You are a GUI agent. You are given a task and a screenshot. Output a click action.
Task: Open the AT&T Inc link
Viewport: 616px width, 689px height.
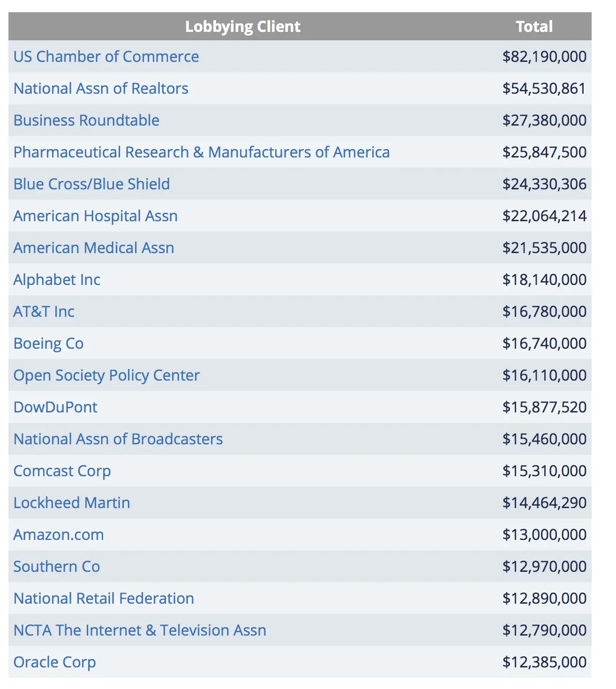tap(44, 312)
